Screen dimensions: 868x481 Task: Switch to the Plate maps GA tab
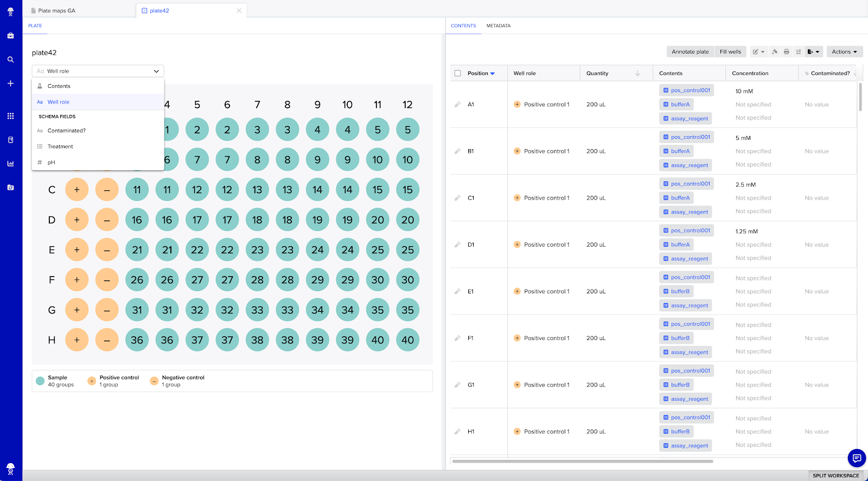point(56,11)
